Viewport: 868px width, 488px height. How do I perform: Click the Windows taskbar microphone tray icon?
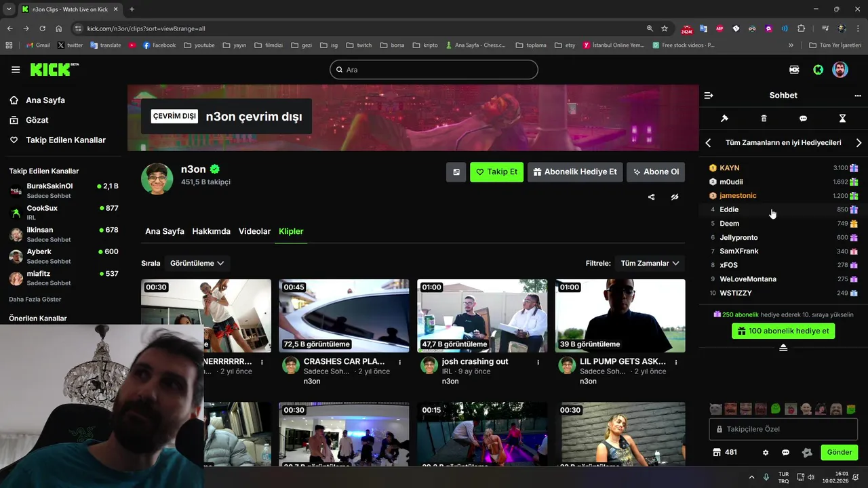point(766,477)
